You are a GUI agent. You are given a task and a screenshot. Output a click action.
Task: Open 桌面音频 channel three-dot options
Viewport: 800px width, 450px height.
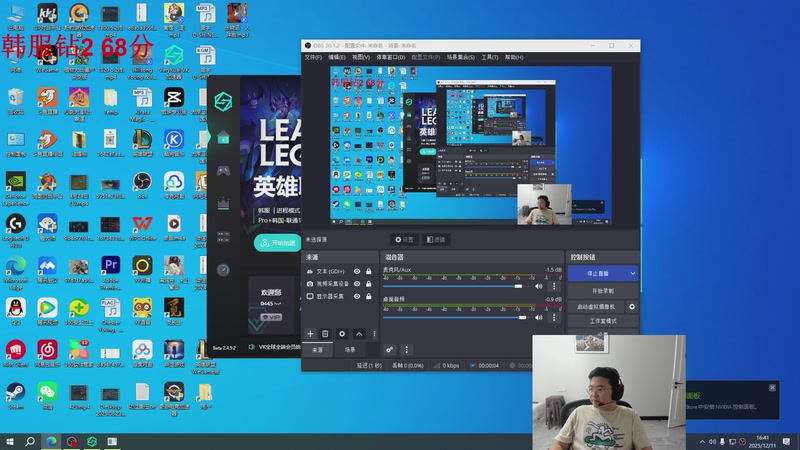(x=554, y=317)
